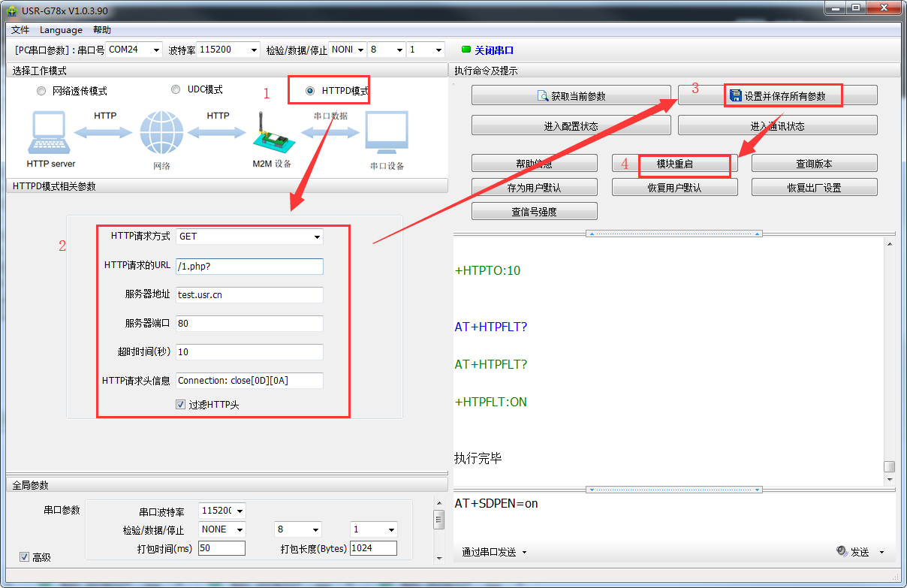This screenshot has width=907, height=588.
Task: Click the serial device monitor icon
Action: (x=387, y=134)
